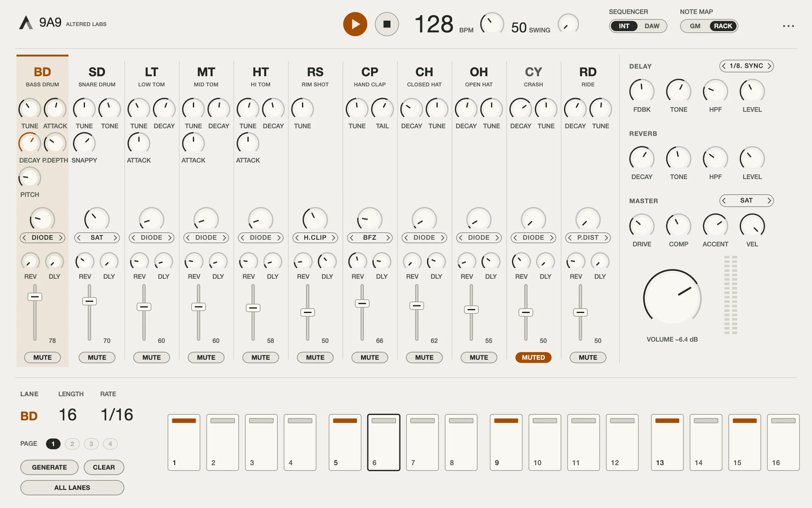Screen dimensions: 812x508
Task: Toggle sequencer step 6
Action: (383, 442)
